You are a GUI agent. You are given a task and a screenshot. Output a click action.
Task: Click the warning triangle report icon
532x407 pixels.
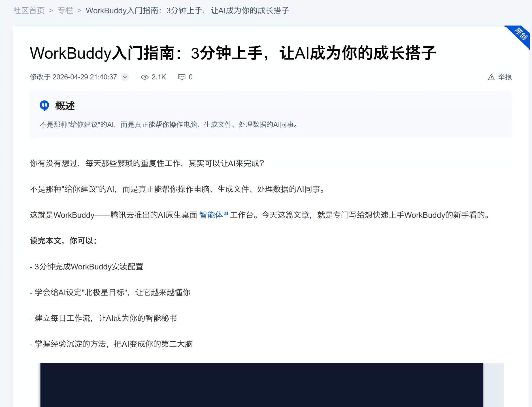(x=491, y=77)
